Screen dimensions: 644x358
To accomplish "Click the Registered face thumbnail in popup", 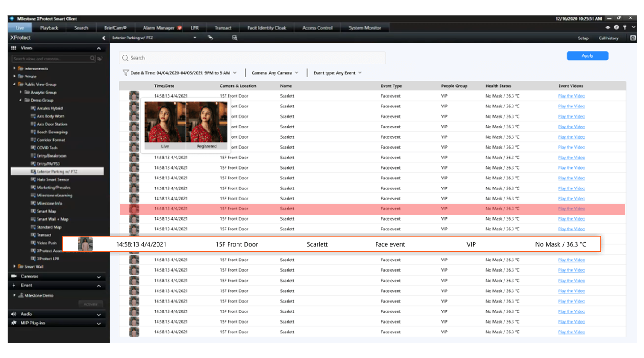I will pos(207,122).
